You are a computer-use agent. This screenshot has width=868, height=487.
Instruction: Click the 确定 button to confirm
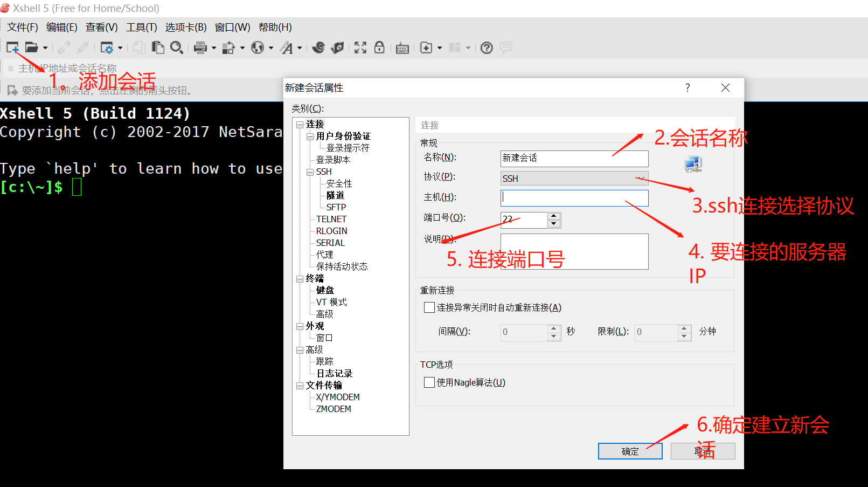click(629, 451)
